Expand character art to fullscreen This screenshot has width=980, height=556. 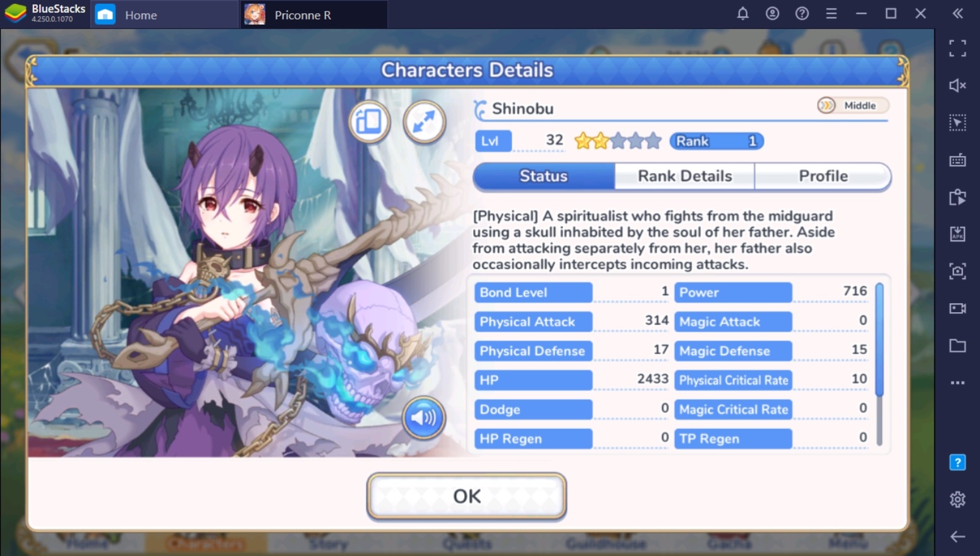pos(425,122)
